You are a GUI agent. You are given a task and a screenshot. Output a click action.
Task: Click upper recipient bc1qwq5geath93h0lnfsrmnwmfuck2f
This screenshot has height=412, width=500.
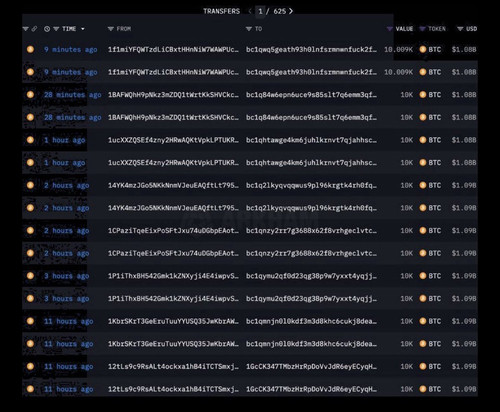point(311,50)
